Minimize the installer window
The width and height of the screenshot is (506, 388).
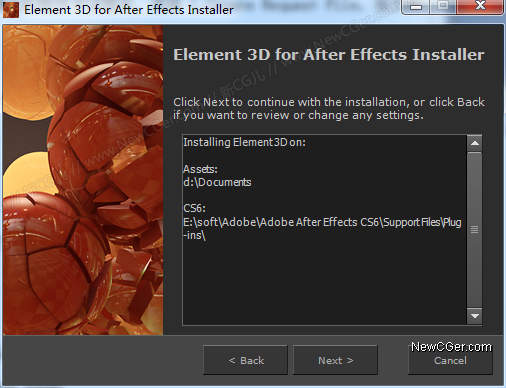416,7
